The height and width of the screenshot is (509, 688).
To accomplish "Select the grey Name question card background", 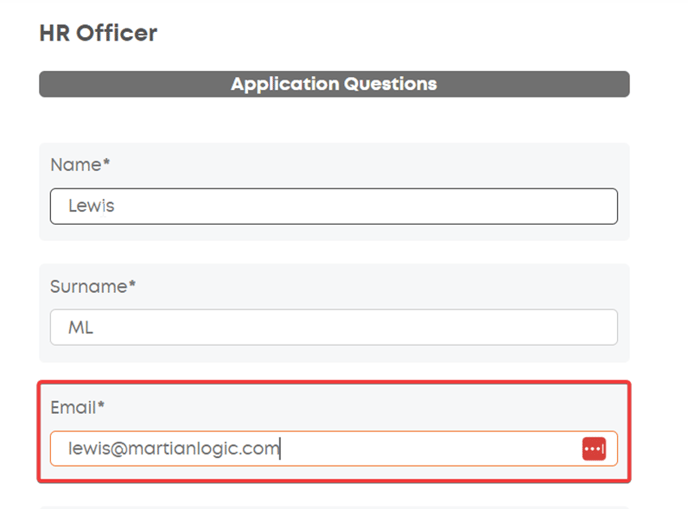I will [334, 192].
